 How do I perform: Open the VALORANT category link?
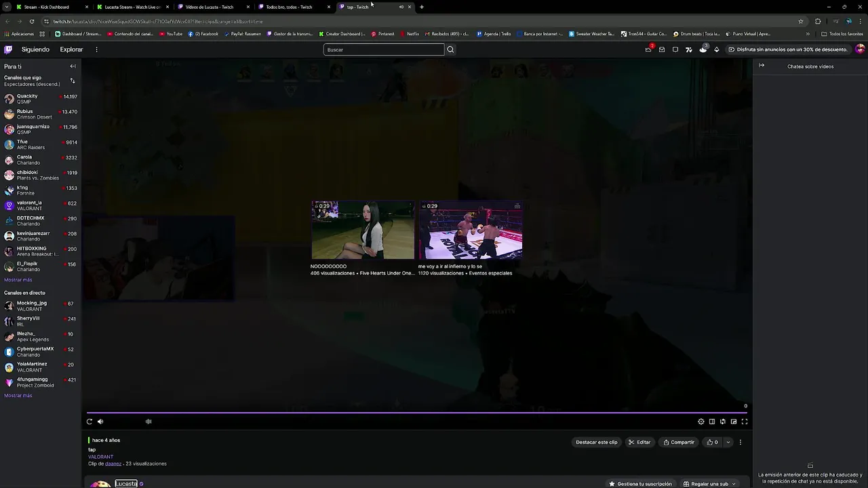[x=101, y=457]
